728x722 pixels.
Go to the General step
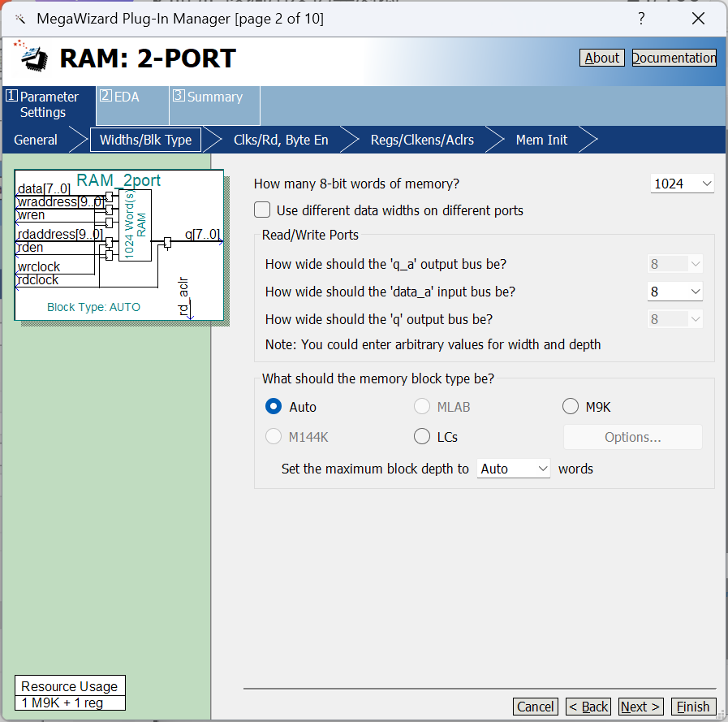(x=36, y=140)
